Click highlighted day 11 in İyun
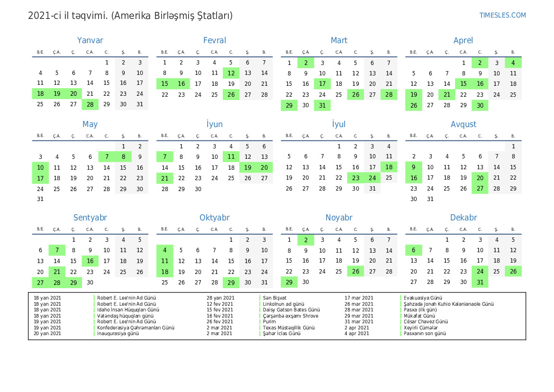Image resolution: width=554 pixels, height=392 pixels. coord(231,157)
